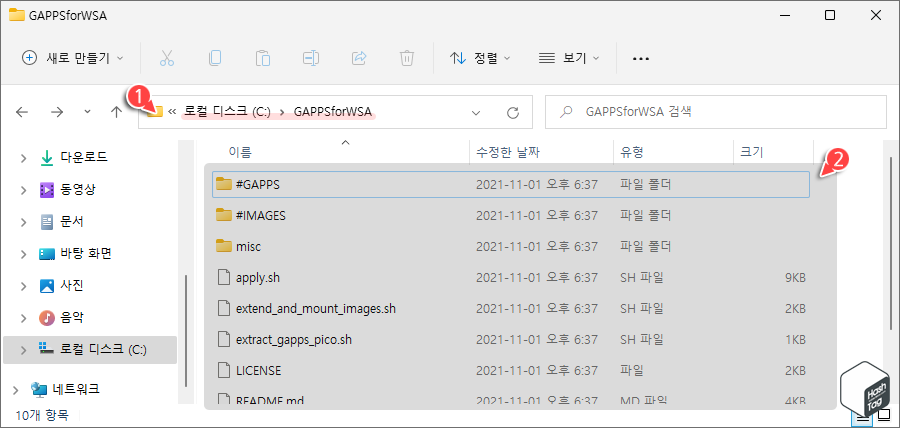Sort by the 수정한 날짜 column header
The image size is (900, 428).
point(507,153)
